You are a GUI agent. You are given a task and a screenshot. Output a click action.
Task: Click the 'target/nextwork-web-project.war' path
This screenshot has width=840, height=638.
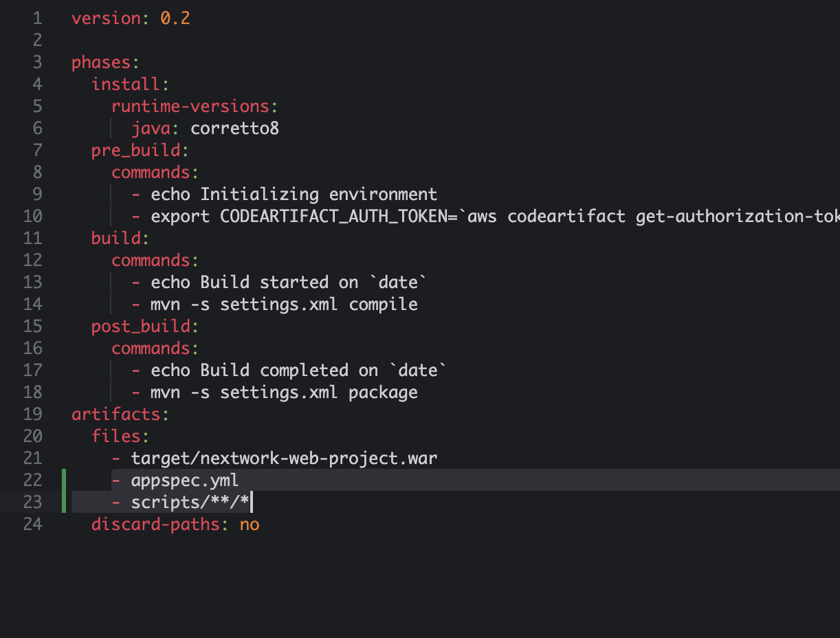coord(284,459)
